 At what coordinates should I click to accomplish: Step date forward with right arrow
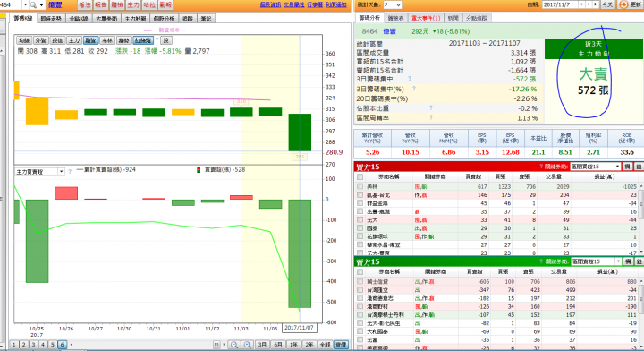(x=595, y=4)
